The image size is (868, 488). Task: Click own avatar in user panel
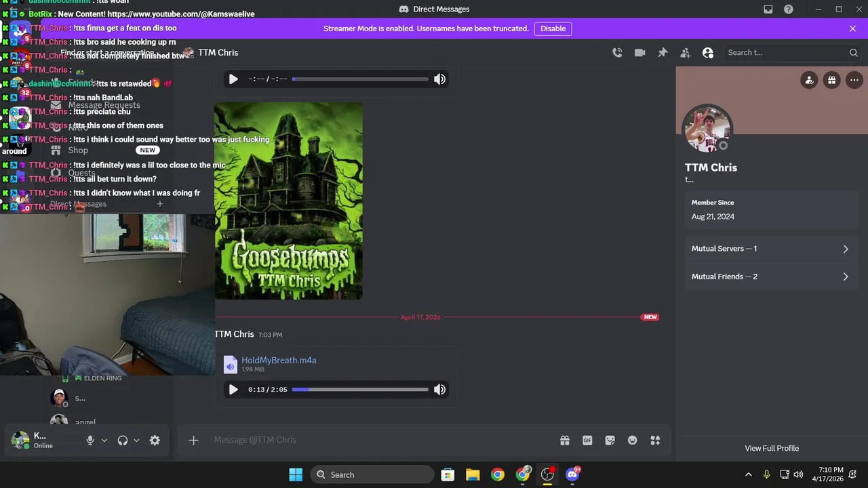20,440
